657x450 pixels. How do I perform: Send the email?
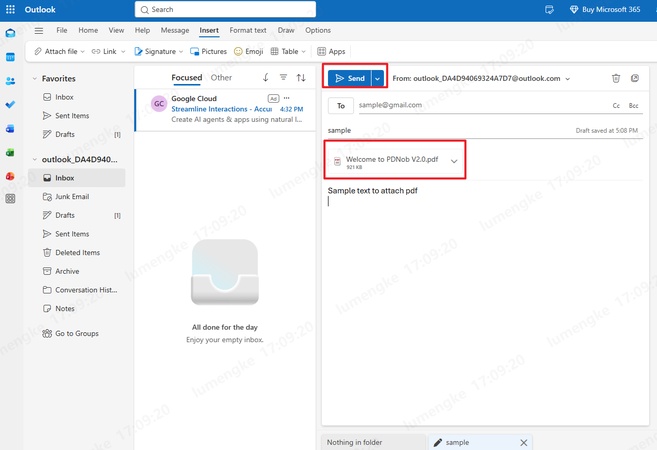349,78
